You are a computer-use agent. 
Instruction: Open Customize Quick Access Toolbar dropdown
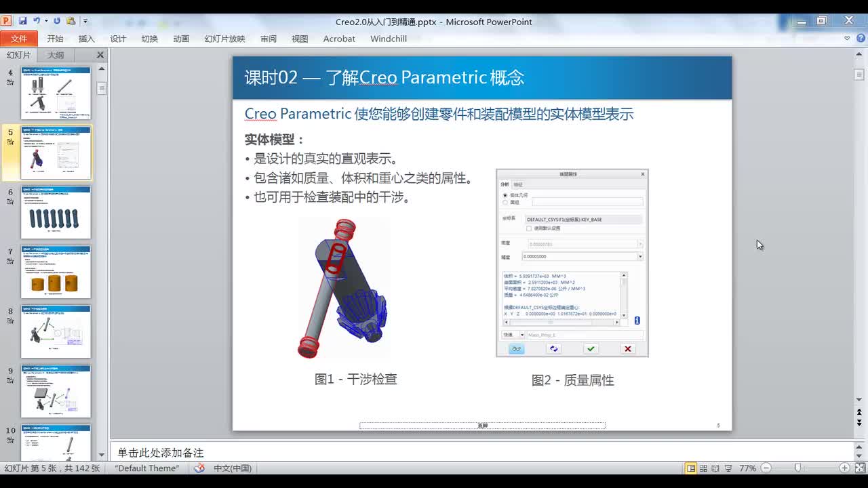85,22
